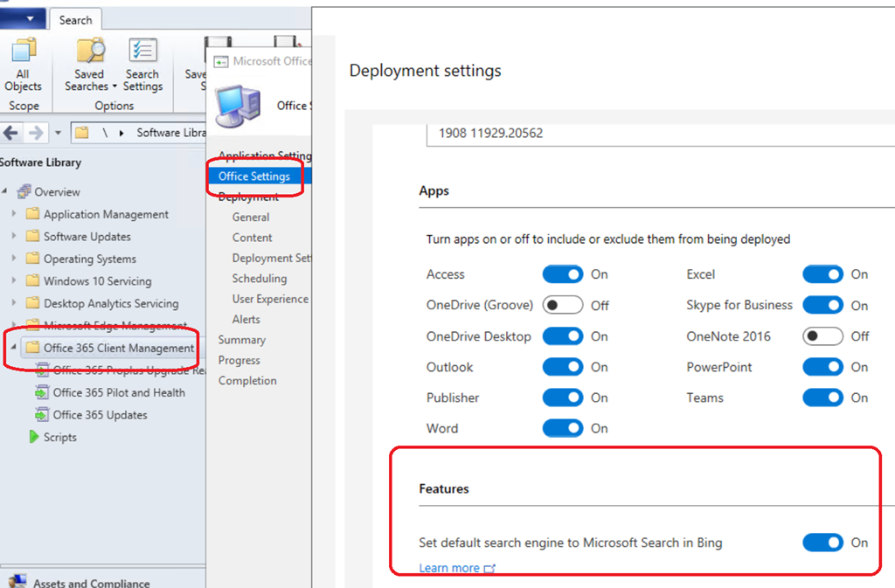895x588 pixels.
Task: Open the Assets and Compliance workspace
Action: tap(91, 583)
